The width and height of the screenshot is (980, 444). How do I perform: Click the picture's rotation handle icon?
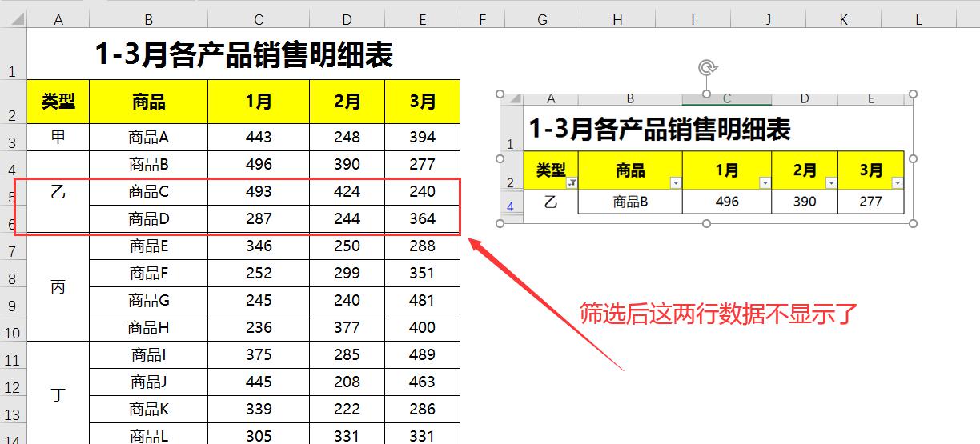[707, 68]
